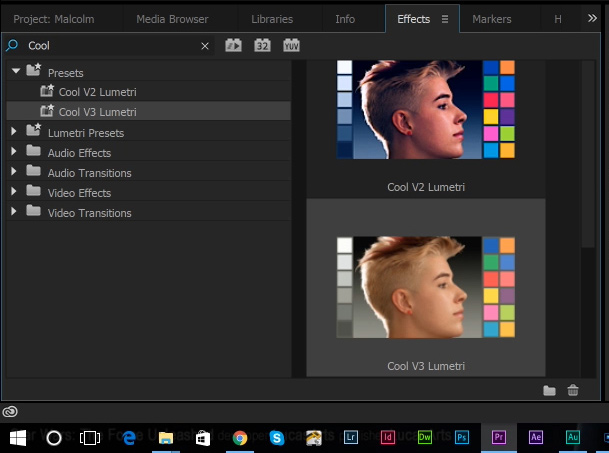Image resolution: width=609 pixels, height=453 pixels.
Task: Switch to Project: Malcolm tab
Action: click(x=54, y=19)
